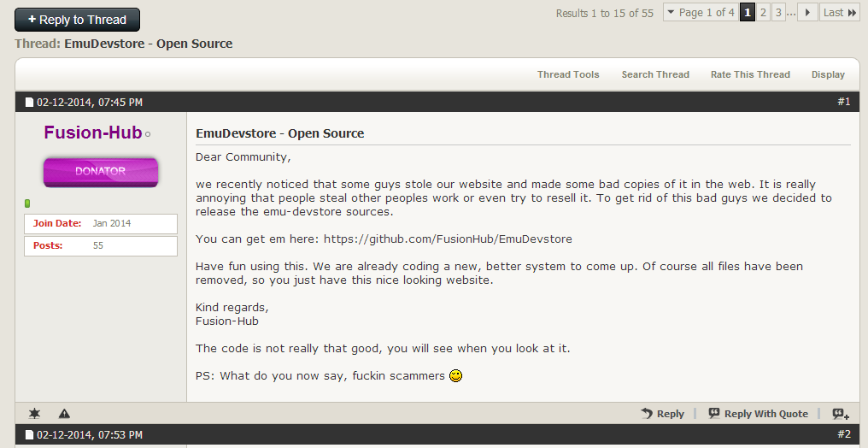Click the green reputation bar icon
Image resolution: width=868 pixels, height=448 pixels.
click(x=27, y=203)
